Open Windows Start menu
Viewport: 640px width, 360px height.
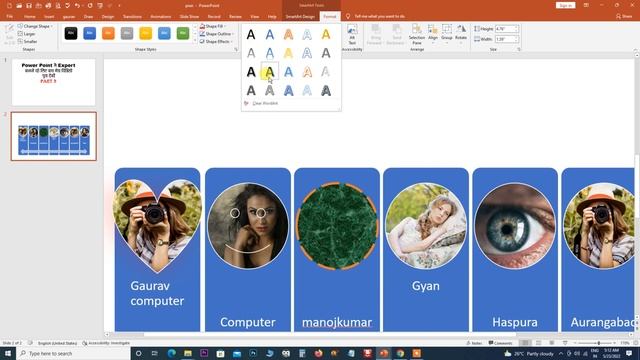point(8,353)
